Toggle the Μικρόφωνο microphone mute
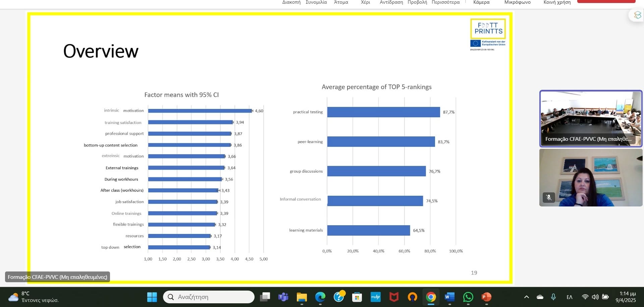 [x=517, y=2]
